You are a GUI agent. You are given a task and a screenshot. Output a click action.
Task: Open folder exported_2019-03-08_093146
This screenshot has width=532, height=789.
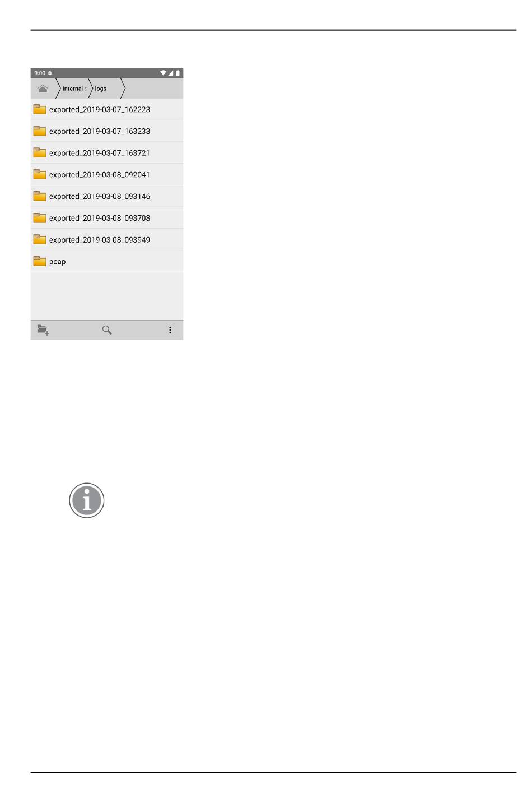[x=107, y=196]
